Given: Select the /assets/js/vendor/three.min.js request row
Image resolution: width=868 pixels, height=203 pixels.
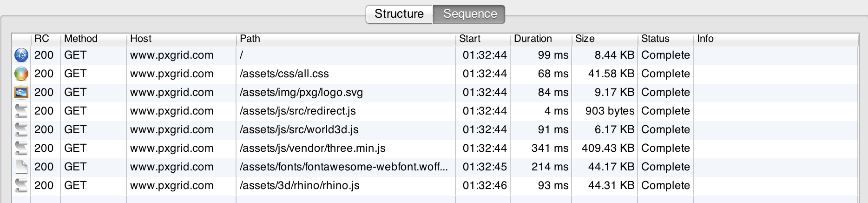Looking at the screenshot, I should coord(435,148).
